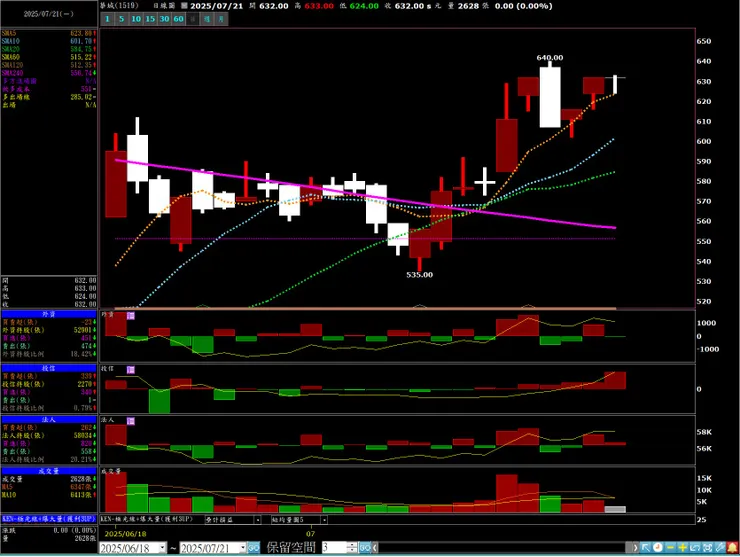
Task: Click the SMA20 indicator label
Action: (x=10, y=49)
